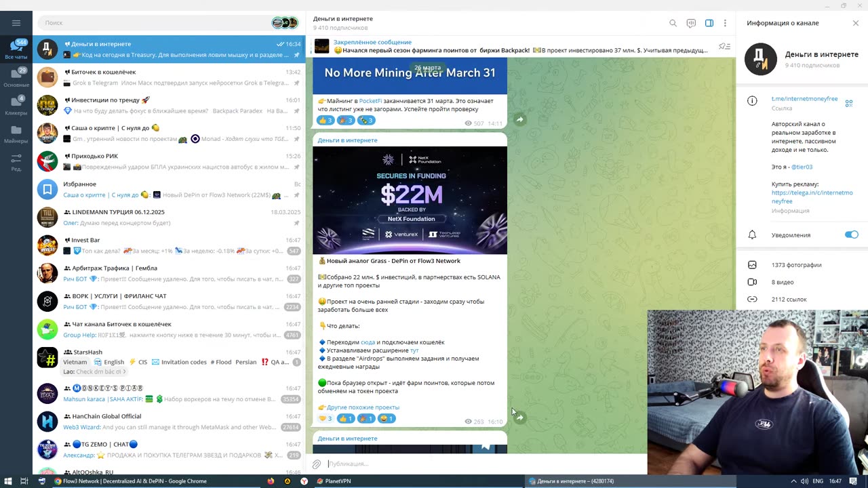Open 'Чат канала Биточек в кошелёчек'
The height and width of the screenshot is (488, 868).
pos(169,329)
